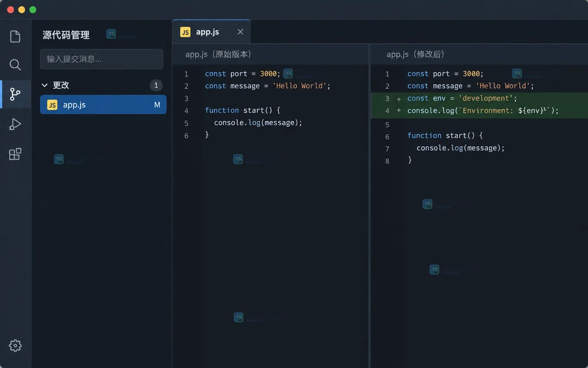The width and height of the screenshot is (588, 368).
Task: Click the JS icon beside app.js in 更改
Action: click(52, 105)
